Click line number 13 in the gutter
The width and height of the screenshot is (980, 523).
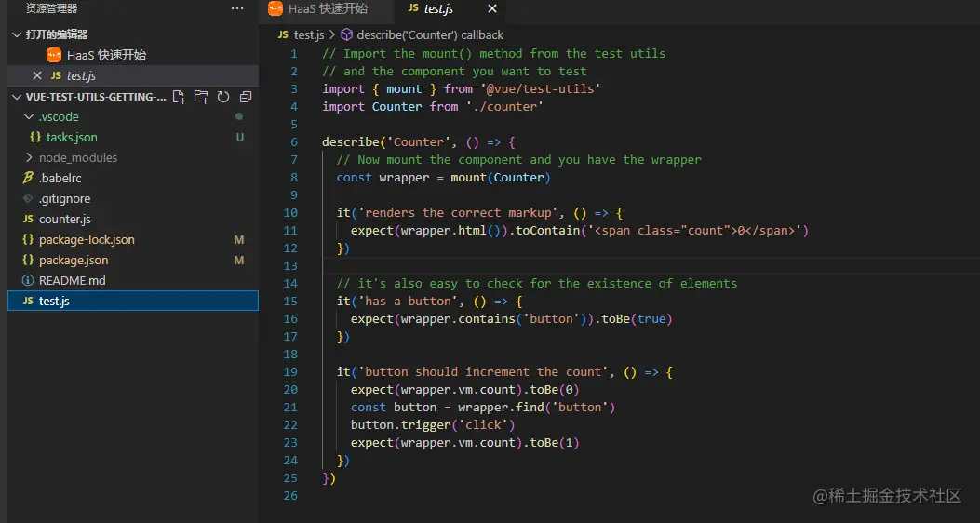(x=290, y=265)
